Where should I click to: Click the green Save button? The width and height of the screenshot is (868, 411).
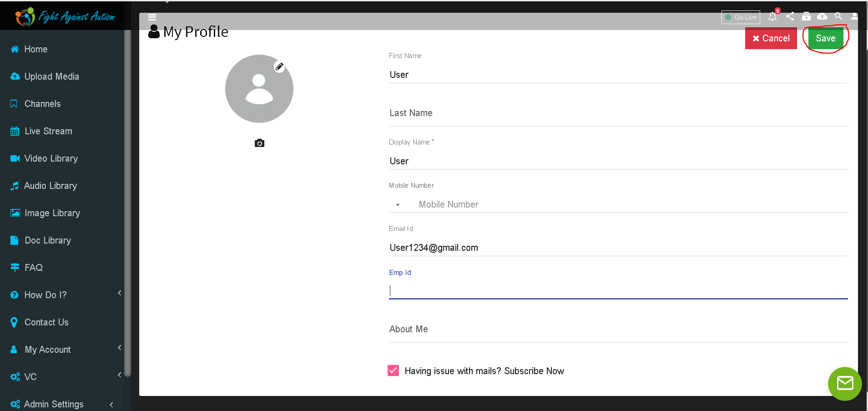point(825,38)
